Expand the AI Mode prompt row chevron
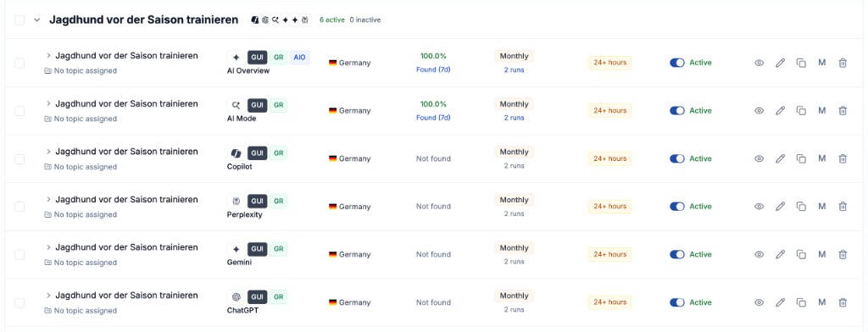The width and height of the screenshot is (868, 332). point(48,104)
